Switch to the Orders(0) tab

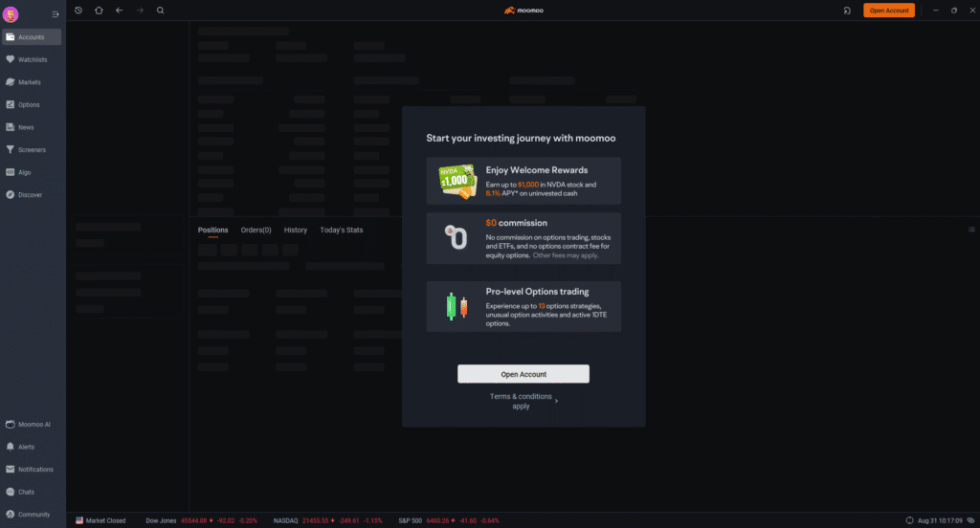coord(256,230)
